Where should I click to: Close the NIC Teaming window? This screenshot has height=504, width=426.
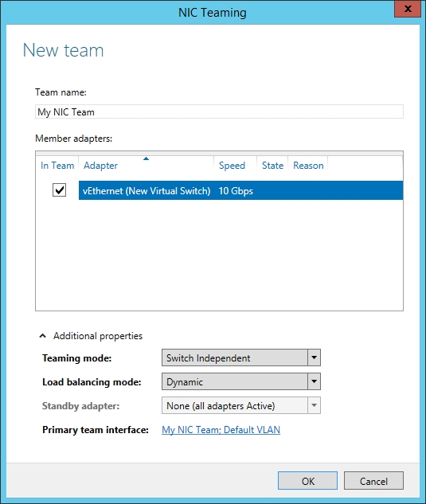(408, 9)
